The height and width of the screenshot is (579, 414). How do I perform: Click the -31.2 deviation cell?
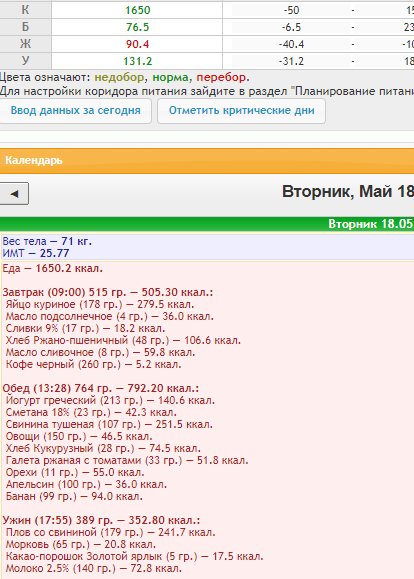tap(291, 61)
